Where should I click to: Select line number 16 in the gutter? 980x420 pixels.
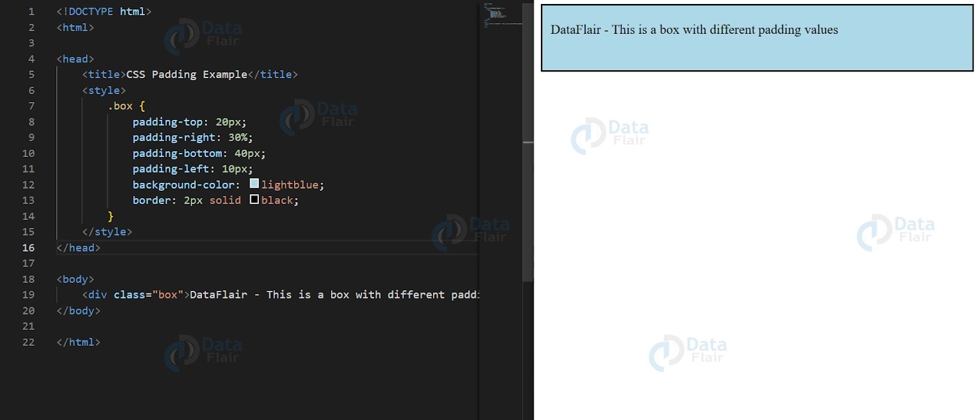point(28,247)
